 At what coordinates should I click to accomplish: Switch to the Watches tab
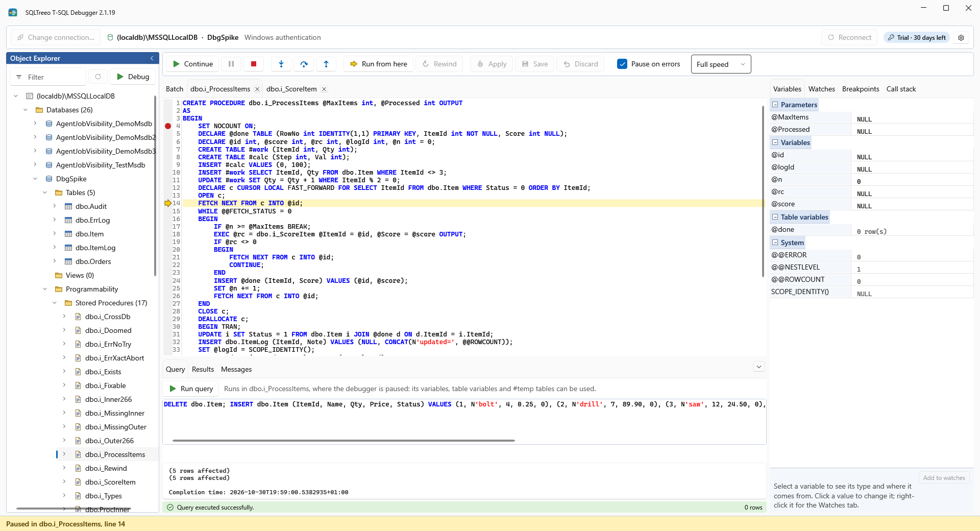click(x=821, y=89)
